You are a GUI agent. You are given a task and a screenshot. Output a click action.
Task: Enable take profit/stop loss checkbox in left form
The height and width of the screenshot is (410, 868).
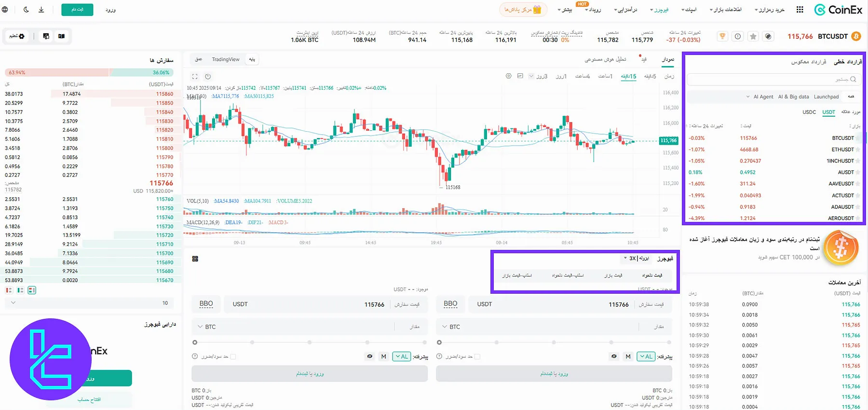pos(233,356)
